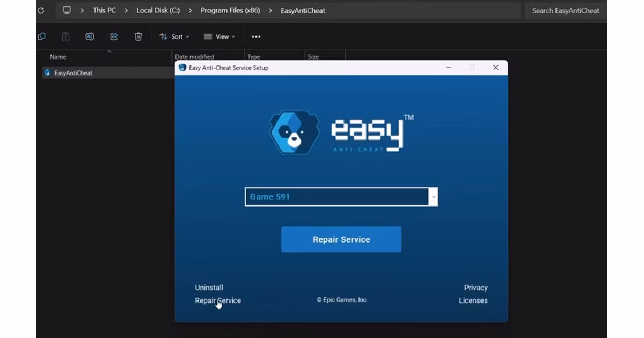The image size is (644, 338).
Task: Go to This PC in breadcrumb
Action: point(104,10)
